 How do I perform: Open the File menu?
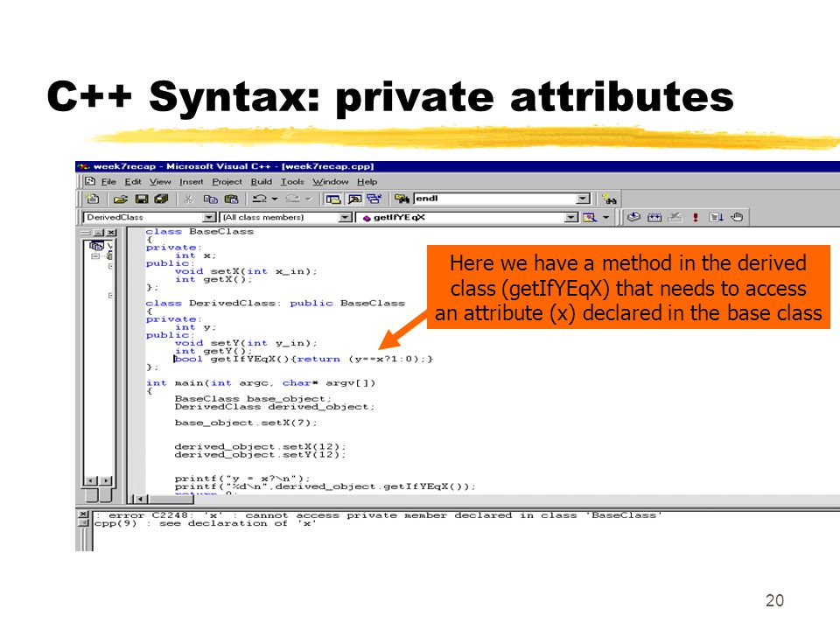[108, 182]
